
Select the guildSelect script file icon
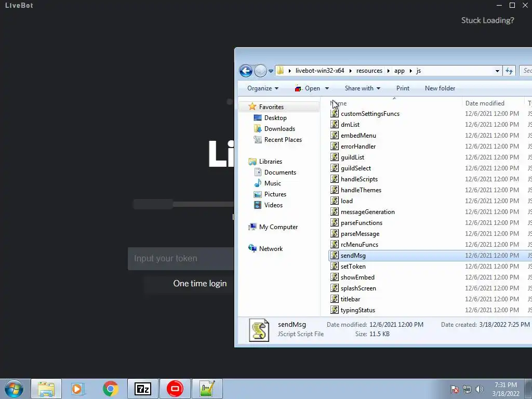[335, 168]
